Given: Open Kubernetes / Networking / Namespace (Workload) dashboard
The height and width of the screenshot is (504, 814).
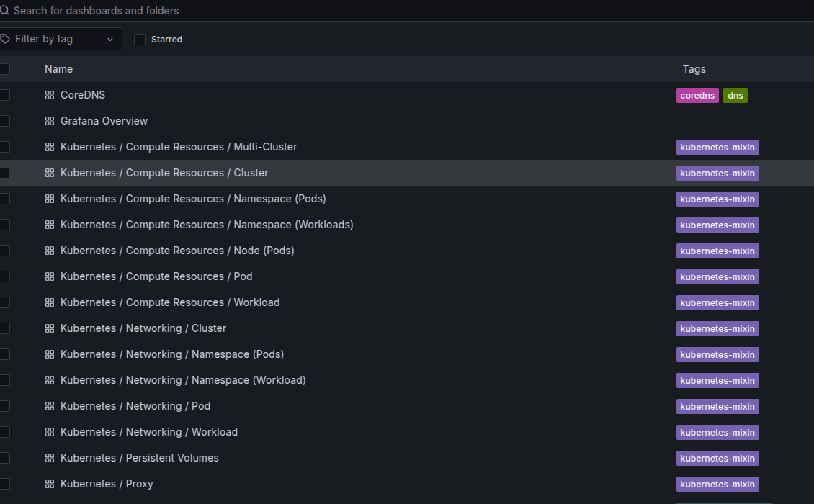Looking at the screenshot, I should point(183,380).
